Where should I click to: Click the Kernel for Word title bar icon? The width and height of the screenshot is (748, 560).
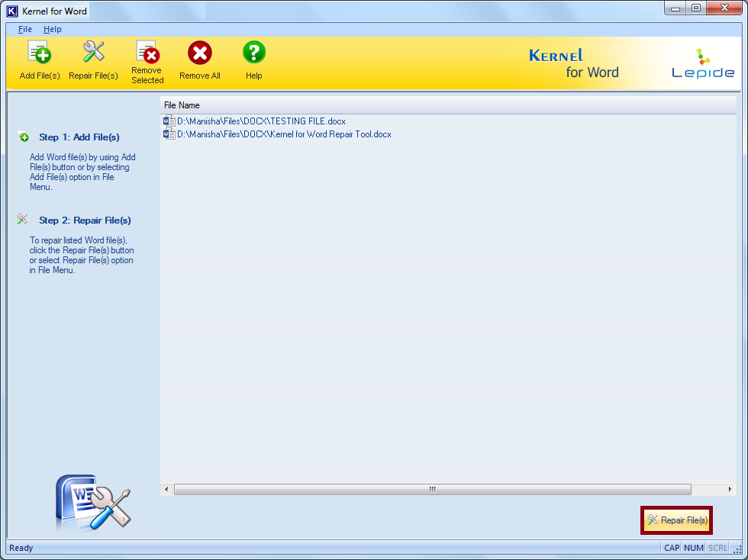[x=12, y=11]
